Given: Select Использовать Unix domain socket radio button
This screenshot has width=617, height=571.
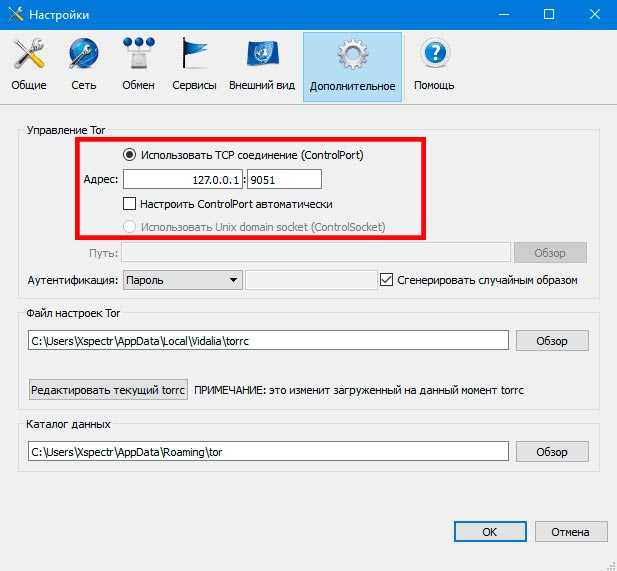Looking at the screenshot, I should [129, 227].
